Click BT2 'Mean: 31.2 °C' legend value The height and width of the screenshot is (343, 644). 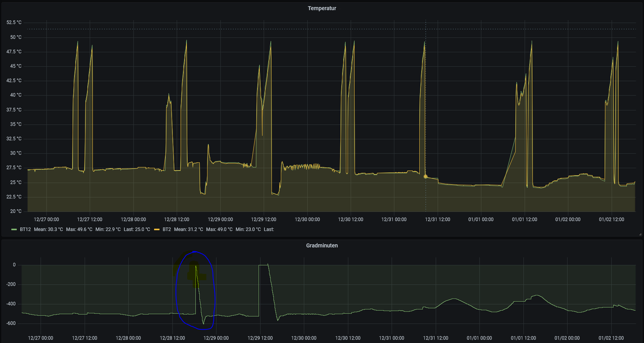pyautogui.click(x=188, y=229)
